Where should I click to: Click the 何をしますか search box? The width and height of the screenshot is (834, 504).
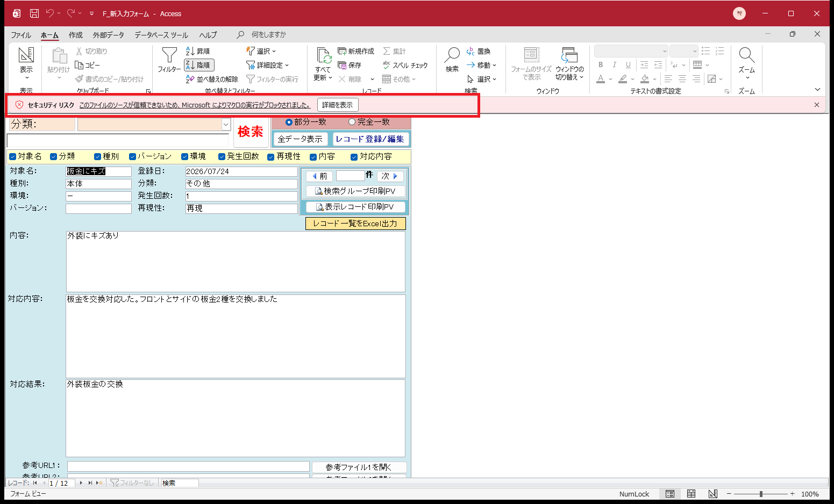[x=269, y=35]
